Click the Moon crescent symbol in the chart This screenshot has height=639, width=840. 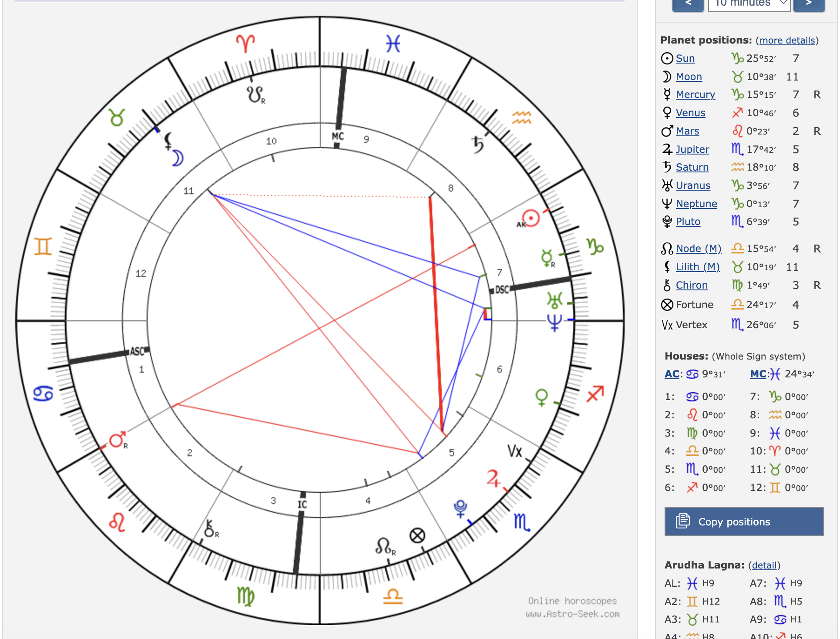178,158
